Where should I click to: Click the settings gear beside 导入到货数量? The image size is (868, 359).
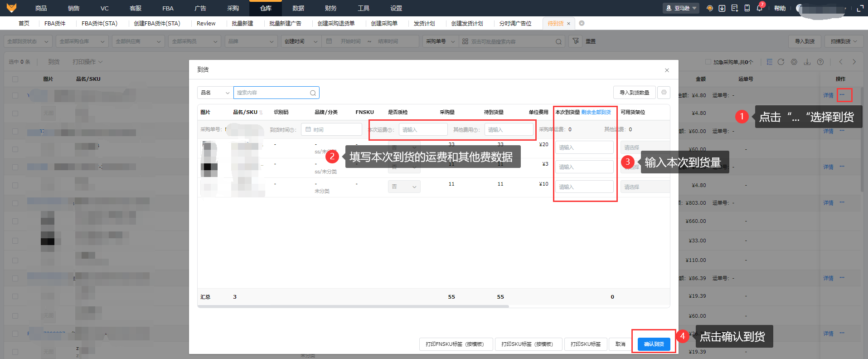pyautogui.click(x=664, y=93)
